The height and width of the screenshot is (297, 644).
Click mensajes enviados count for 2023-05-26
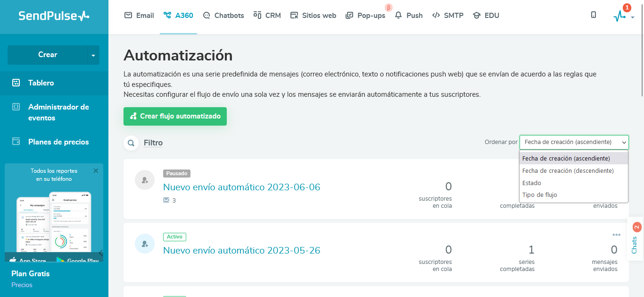614,249
